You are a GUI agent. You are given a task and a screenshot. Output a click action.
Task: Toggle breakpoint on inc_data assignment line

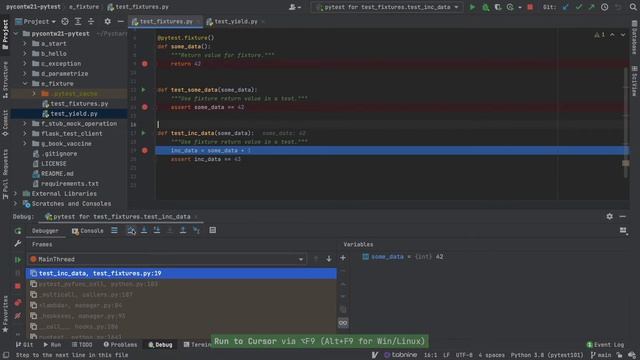tap(145, 150)
